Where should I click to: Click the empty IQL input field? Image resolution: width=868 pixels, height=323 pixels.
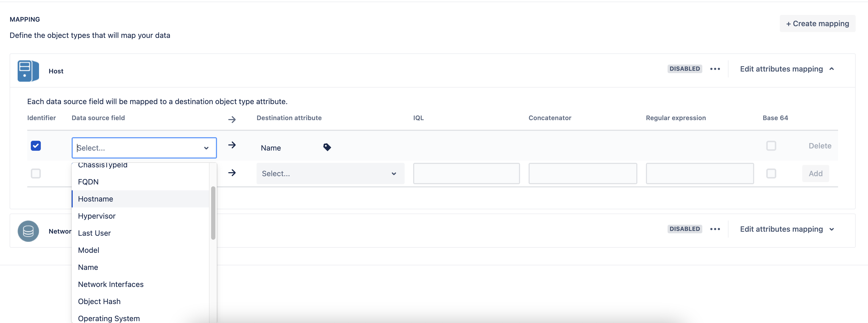coord(466,174)
